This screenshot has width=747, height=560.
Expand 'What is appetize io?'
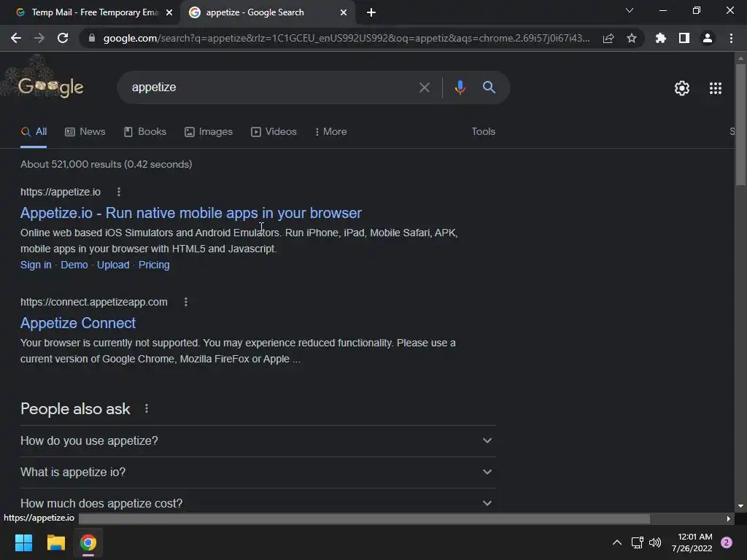coord(258,472)
